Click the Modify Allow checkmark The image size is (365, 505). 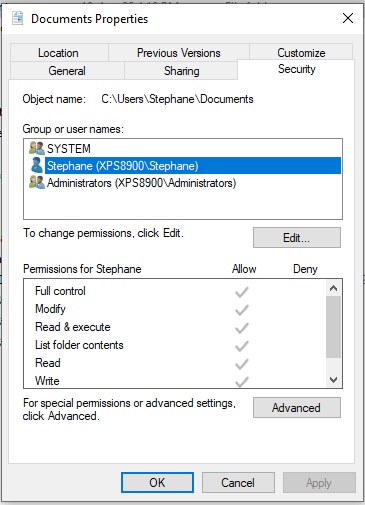(x=242, y=310)
